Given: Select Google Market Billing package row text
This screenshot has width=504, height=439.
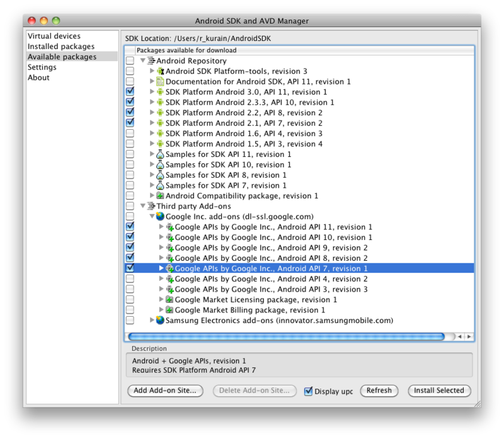Looking at the screenshot, I should pos(249,310).
